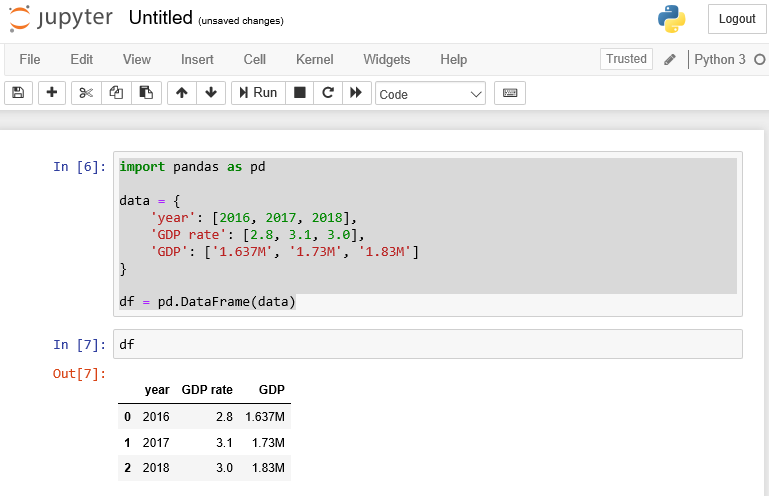Click the Python 3 kernel name
The height and width of the screenshot is (496, 769).
pyautogui.click(x=719, y=59)
